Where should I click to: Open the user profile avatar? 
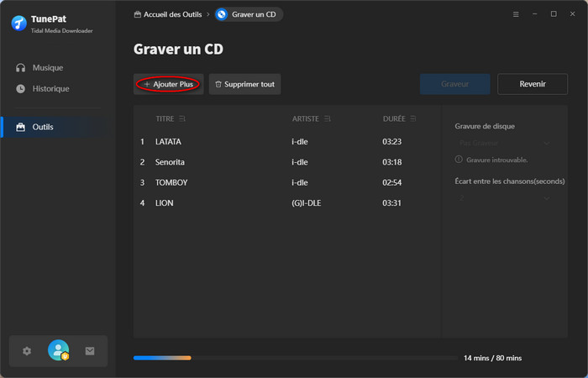click(58, 351)
